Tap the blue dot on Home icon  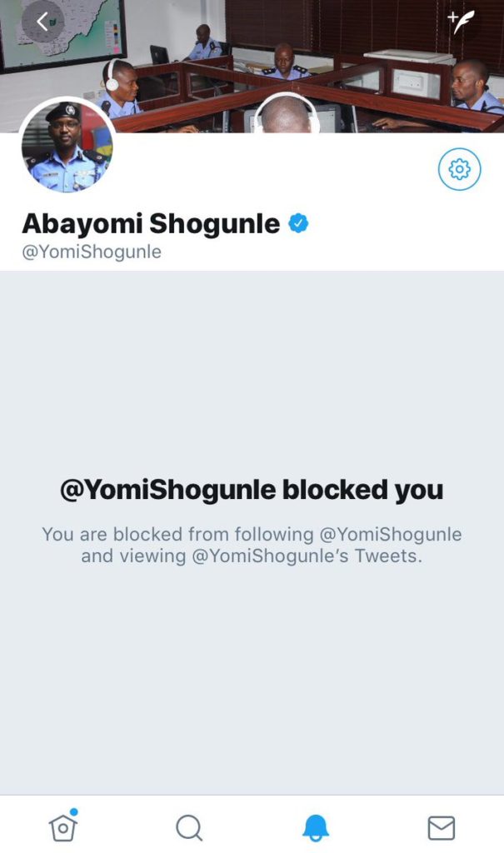click(x=74, y=811)
